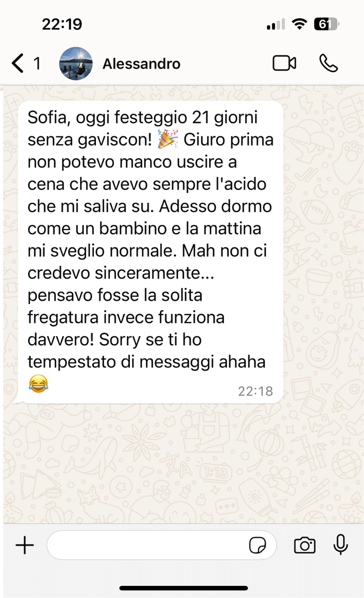Select the message bubble from Alessandro

(x=150, y=251)
